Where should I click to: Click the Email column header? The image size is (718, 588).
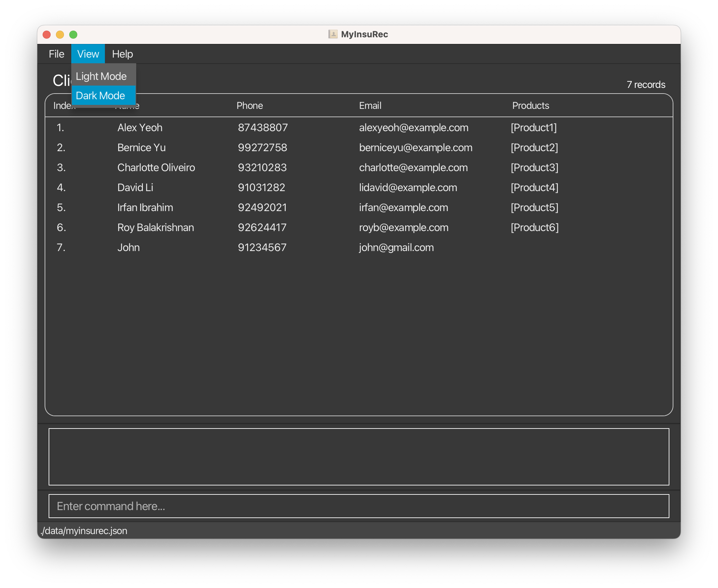click(370, 106)
